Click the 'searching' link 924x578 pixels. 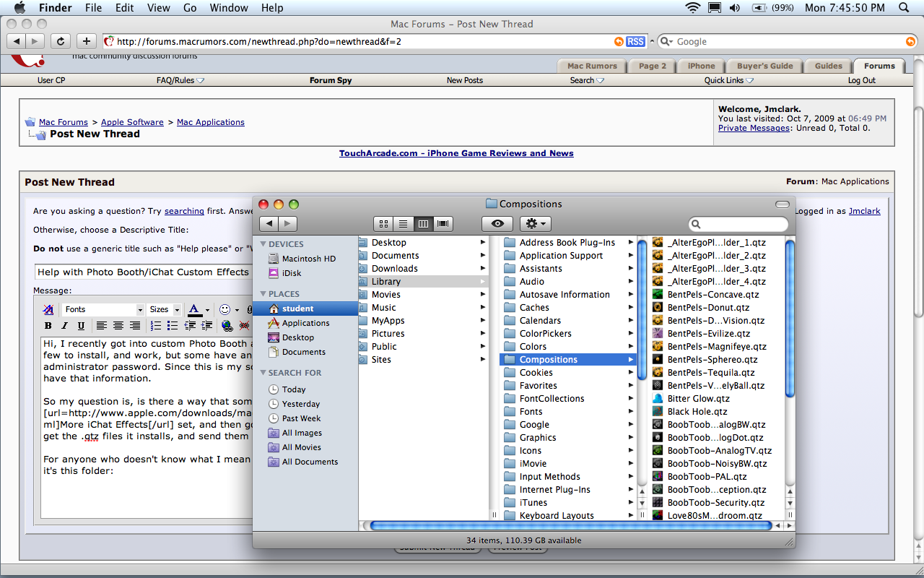(184, 211)
